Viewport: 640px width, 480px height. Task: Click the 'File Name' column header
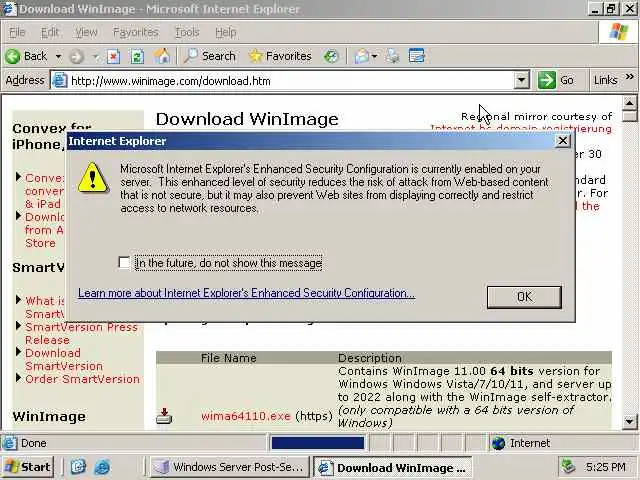coord(229,358)
